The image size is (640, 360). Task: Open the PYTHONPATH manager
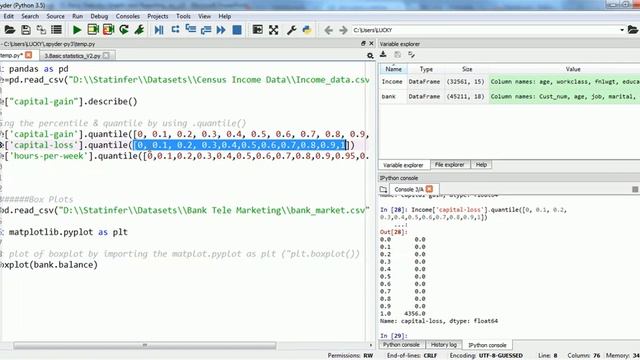coord(307,30)
